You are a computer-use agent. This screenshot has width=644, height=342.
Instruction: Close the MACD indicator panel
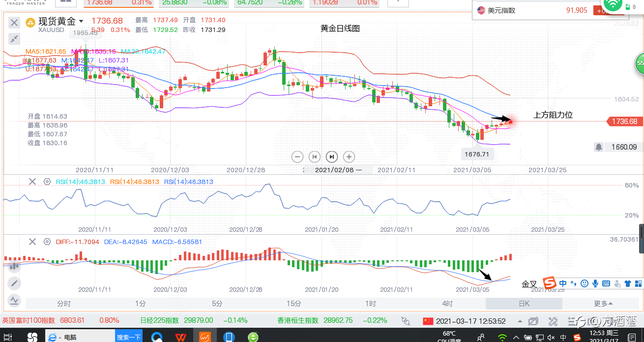[32, 242]
